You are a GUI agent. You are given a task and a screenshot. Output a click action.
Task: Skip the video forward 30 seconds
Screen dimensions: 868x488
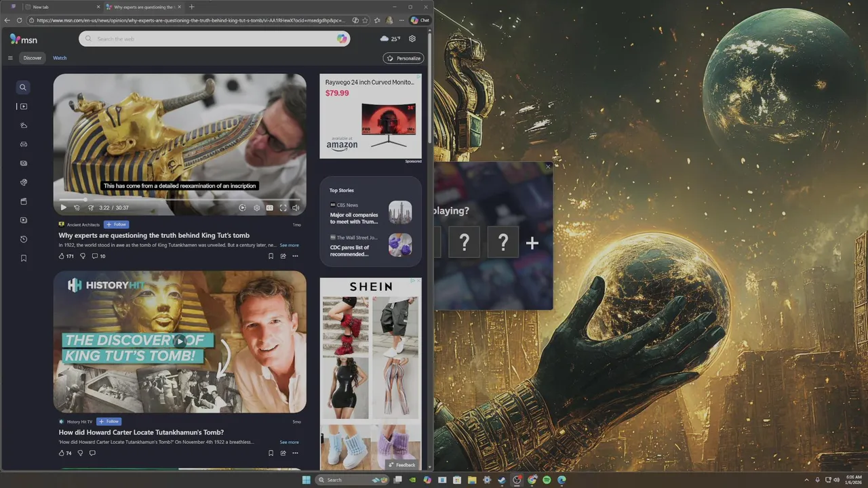90,208
